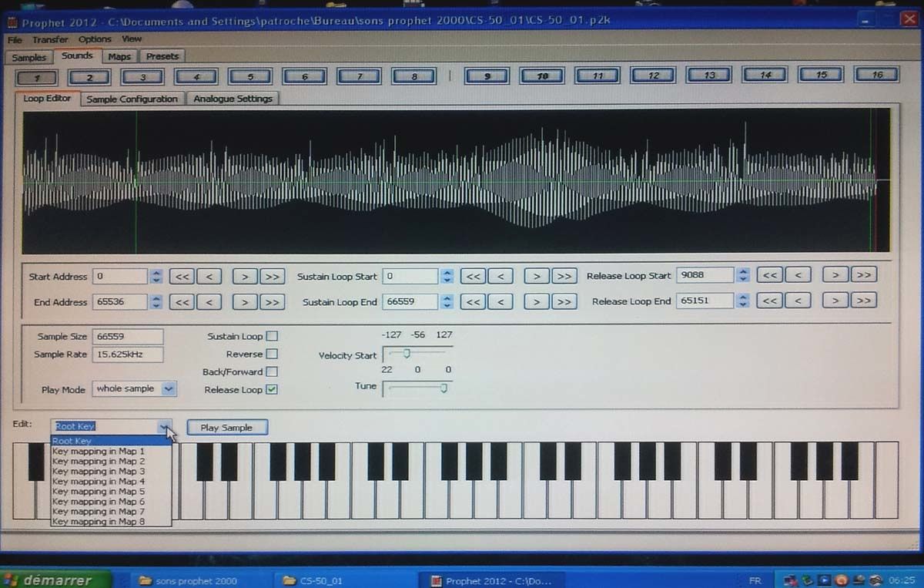Select the Loop Editor tab
The image size is (924, 588).
(46, 99)
